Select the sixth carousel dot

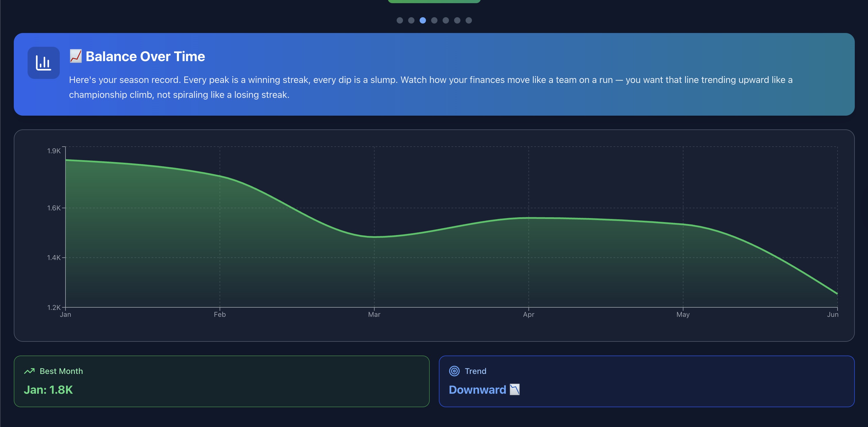457,21
